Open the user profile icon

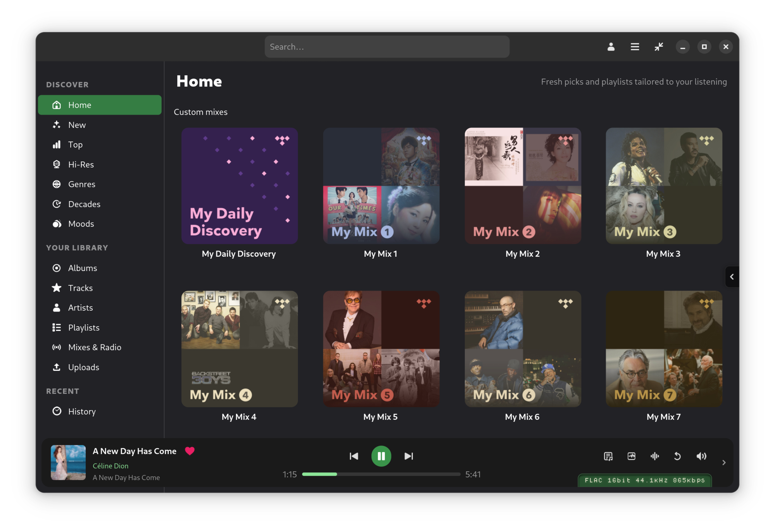pyautogui.click(x=611, y=47)
